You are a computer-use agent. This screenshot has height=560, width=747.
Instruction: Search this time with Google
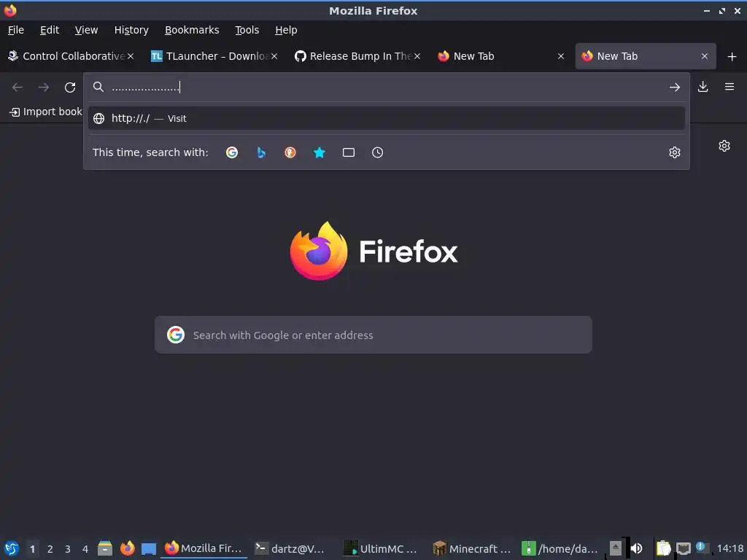232,152
